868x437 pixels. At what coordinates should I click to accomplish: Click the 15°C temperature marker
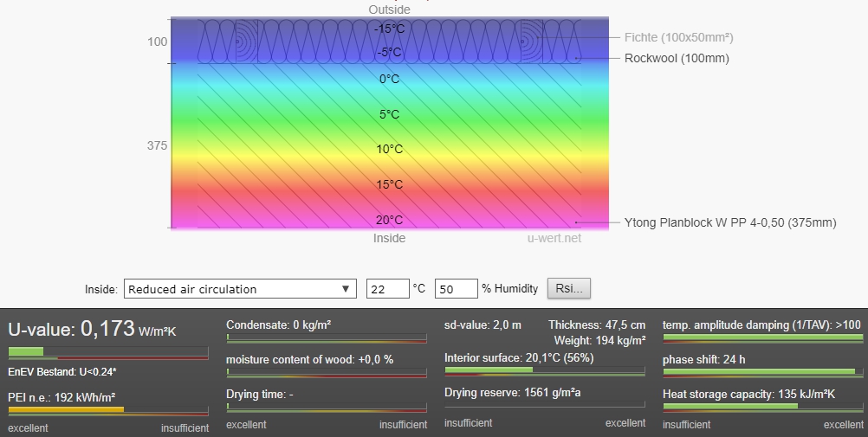[389, 185]
